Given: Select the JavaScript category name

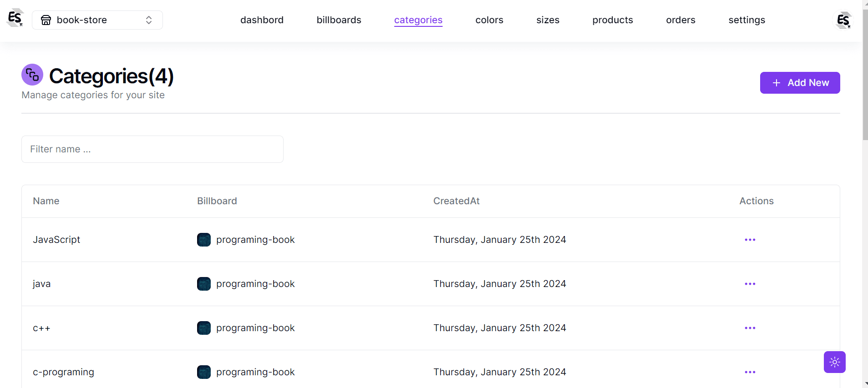Looking at the screenshot, I should point(56,240).
